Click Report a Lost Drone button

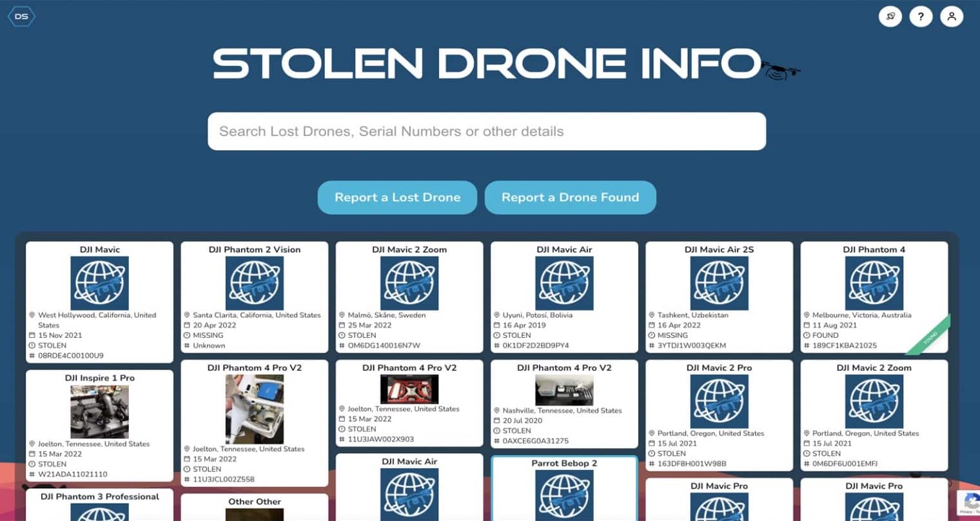[397, 197]
